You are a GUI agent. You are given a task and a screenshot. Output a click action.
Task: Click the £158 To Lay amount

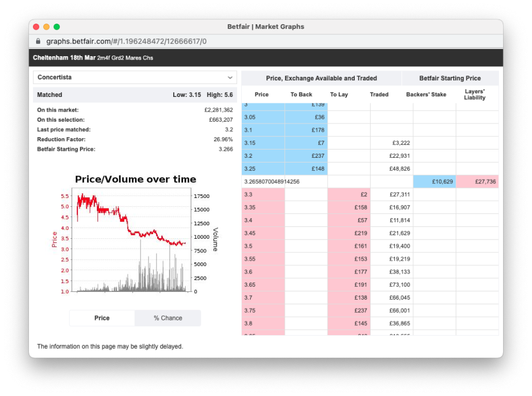(361, 207)
